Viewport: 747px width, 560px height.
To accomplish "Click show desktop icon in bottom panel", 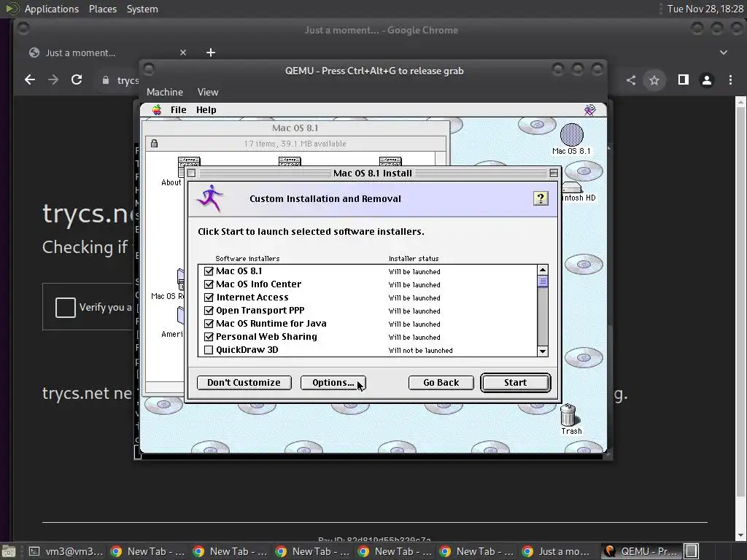I will pos(8,551).
